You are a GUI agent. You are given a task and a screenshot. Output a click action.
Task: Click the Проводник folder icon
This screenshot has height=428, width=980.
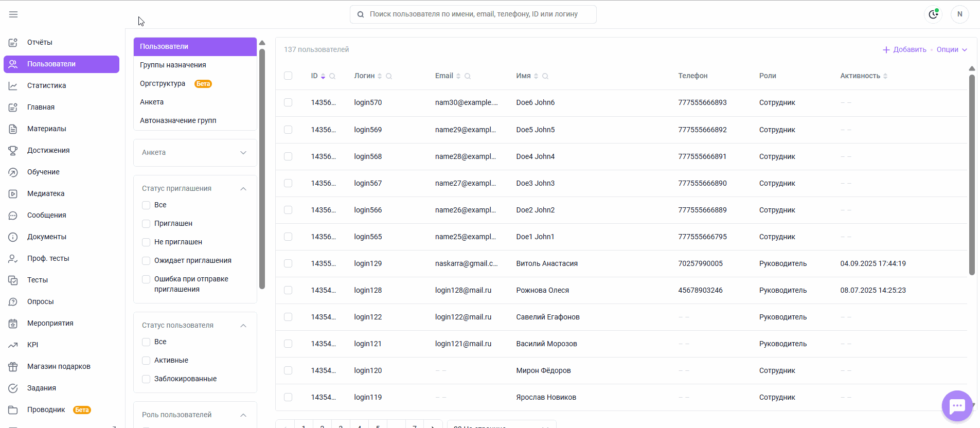(13, 409)
